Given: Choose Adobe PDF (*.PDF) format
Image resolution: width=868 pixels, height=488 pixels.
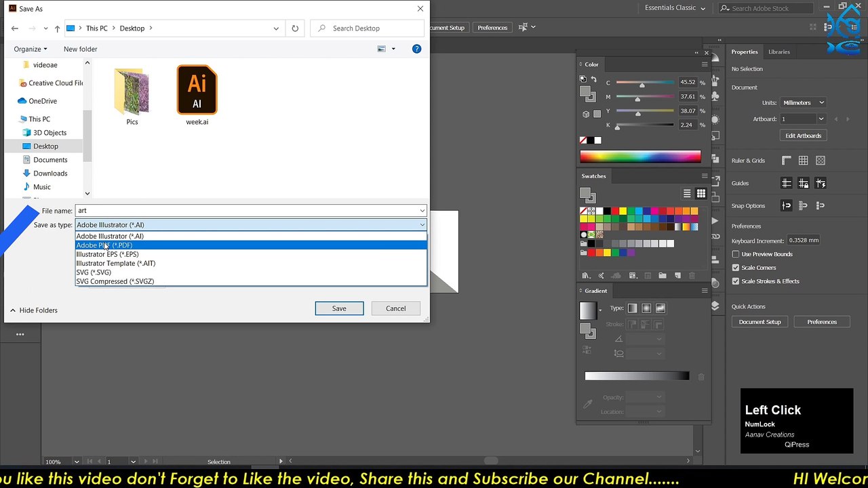Looking at the screenshot, I should (251, 245).
